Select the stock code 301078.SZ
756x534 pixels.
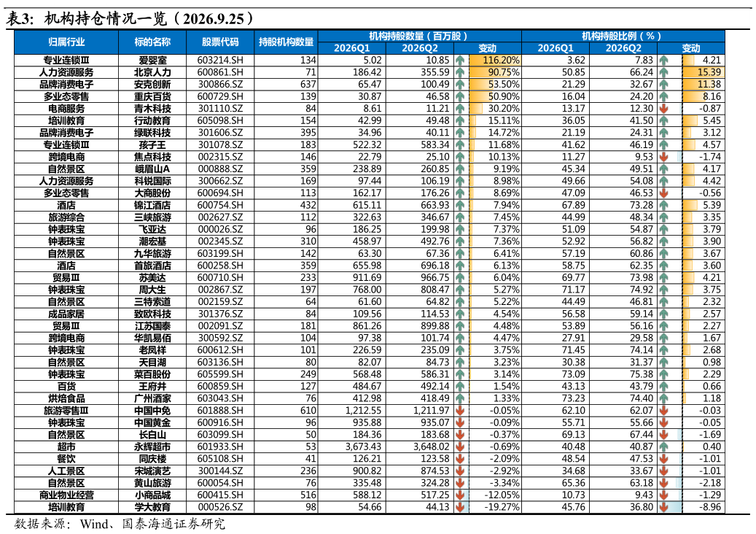click(220, 144)
